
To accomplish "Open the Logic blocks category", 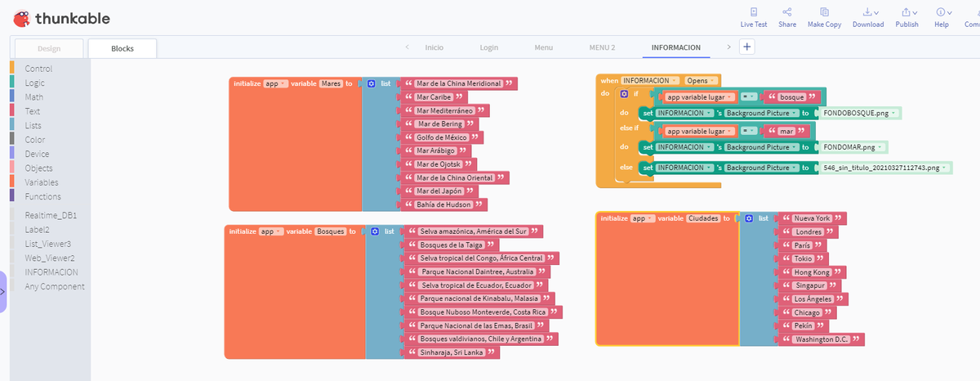I will tap(34, 83).
